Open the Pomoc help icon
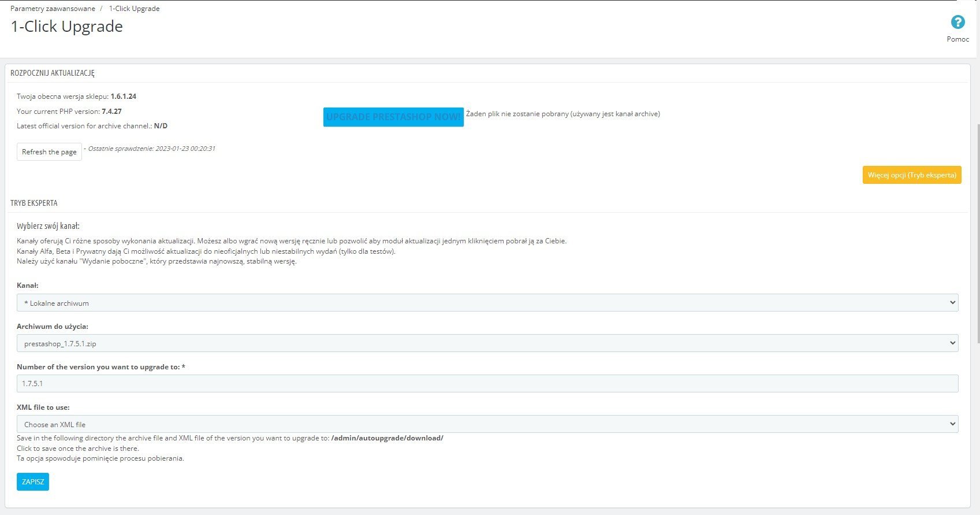This screenshot has width=980, height=515. coord(957,23)
